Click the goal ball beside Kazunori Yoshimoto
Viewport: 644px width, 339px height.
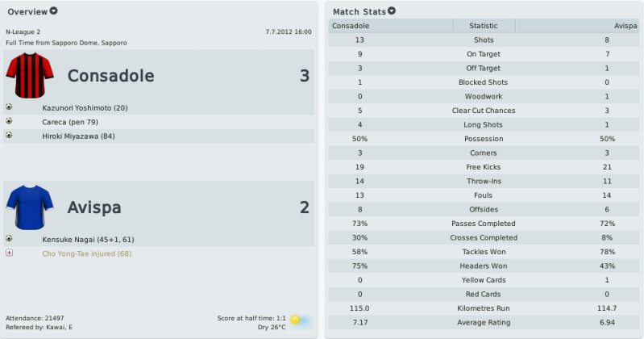click(9, 107)
